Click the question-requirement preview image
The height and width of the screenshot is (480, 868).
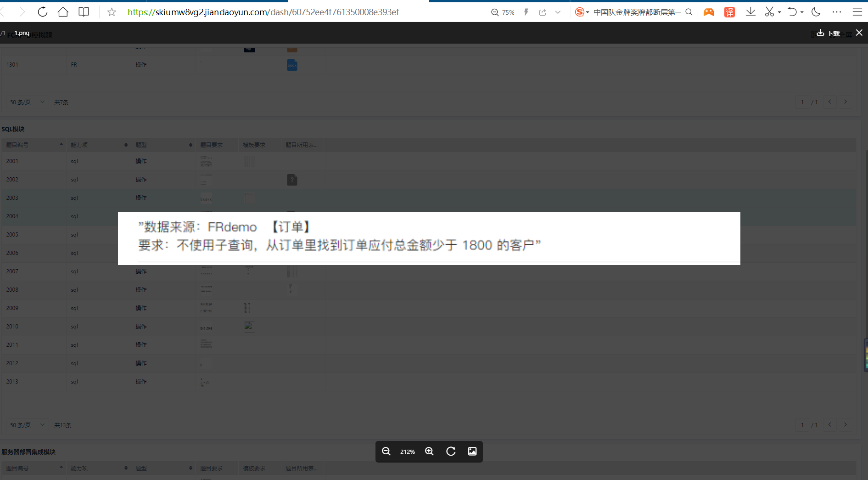coord(429,238)
